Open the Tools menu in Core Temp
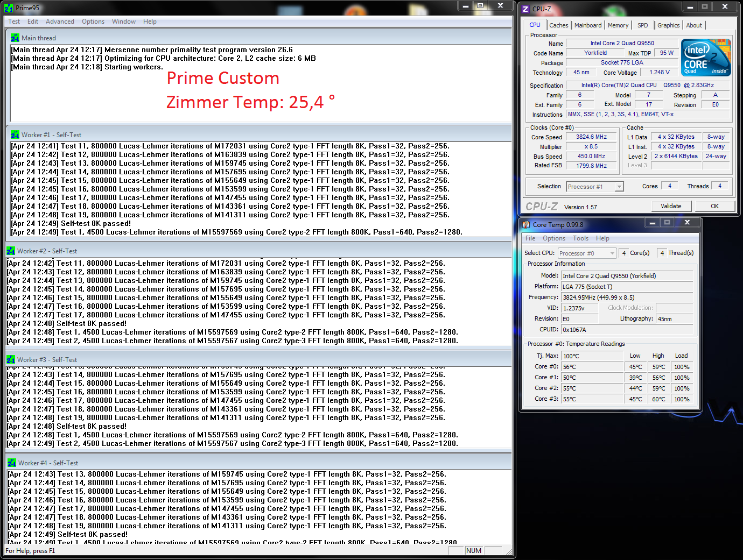743x560 pixels. (580, 238)
